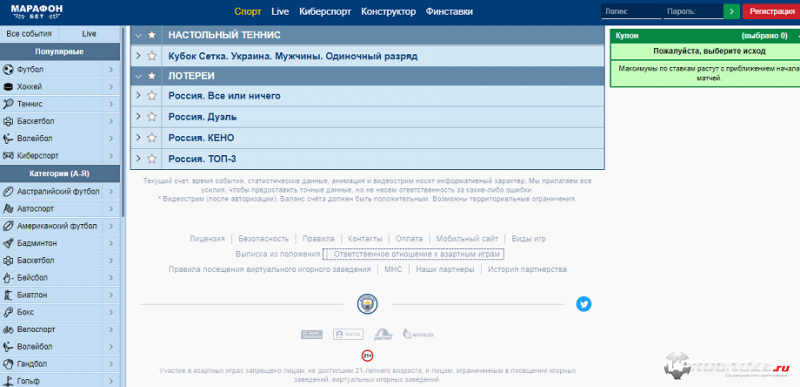This screenshot has width=800, height=387.
Task: Toggle favorite star for ЛОТЕРЕИ
Action: 152,76
